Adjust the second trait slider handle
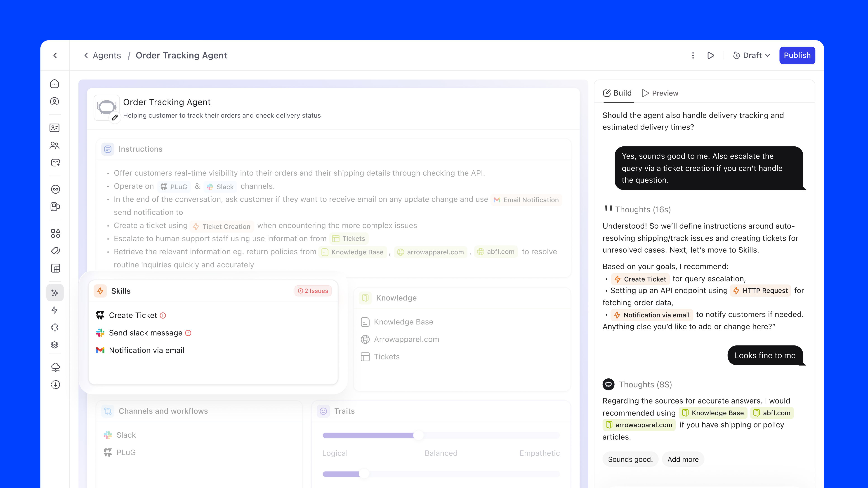The image size is (868, 488). point(364,474)
